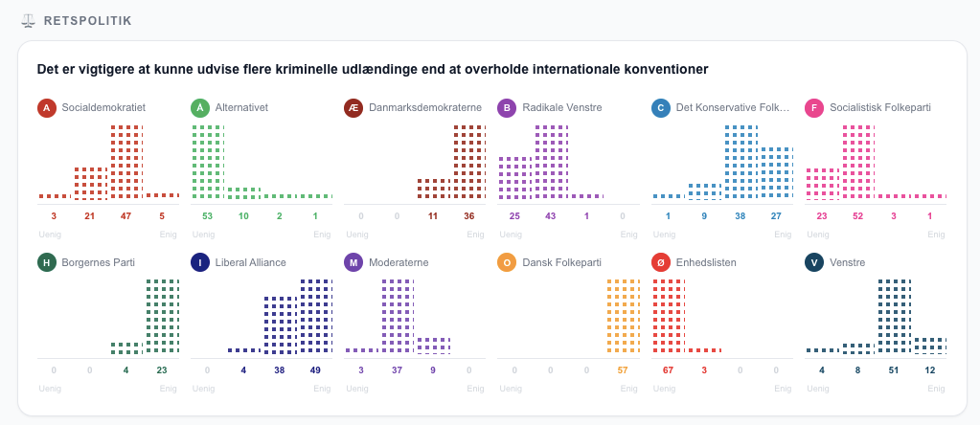The image size is (980, 425).
Task: Select the Borgernes Parti label
Action: (96, 262)
